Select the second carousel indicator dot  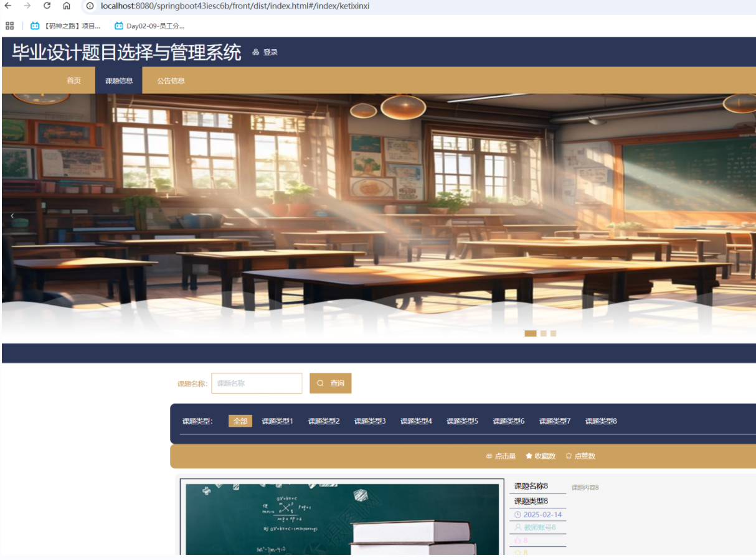(544, 334)
